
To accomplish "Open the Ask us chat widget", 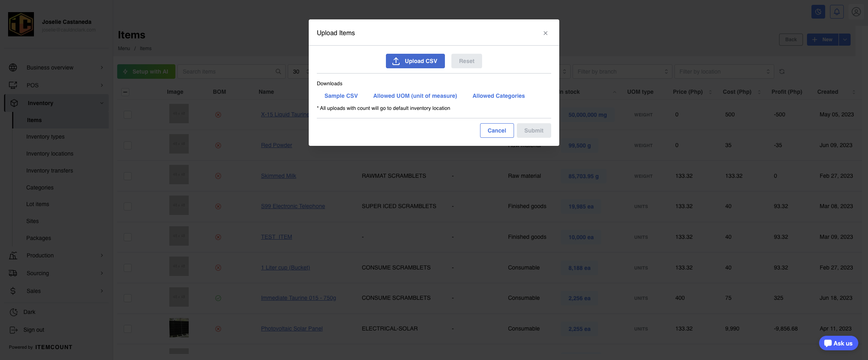I will [839, 343].
